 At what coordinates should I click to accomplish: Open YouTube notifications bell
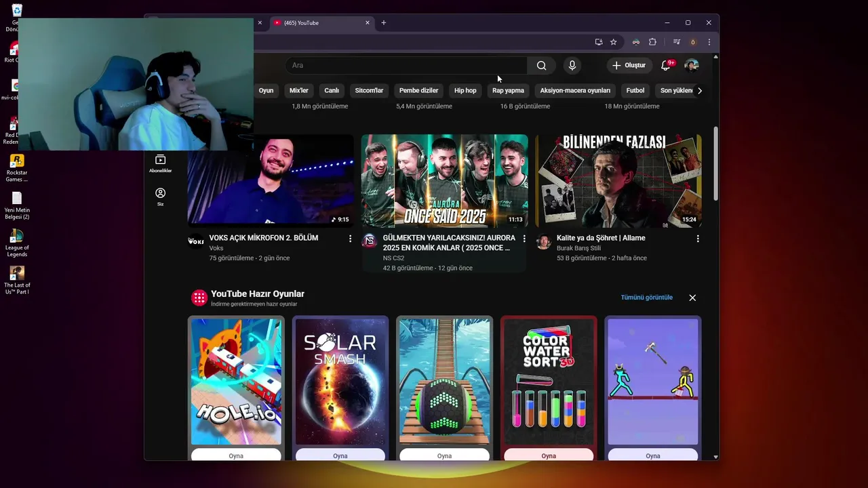pos(666,65)
